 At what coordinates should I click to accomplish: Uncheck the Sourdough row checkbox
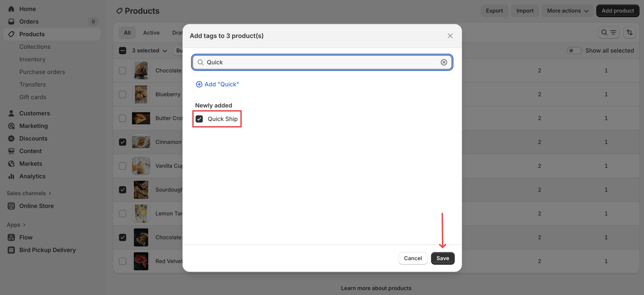(123, 190)
